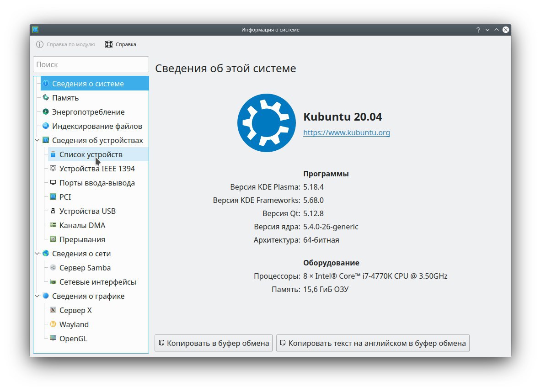Click the Сведения о графике sphere icon
This screenshot has width=541, height=392.
tap(46, 296)
